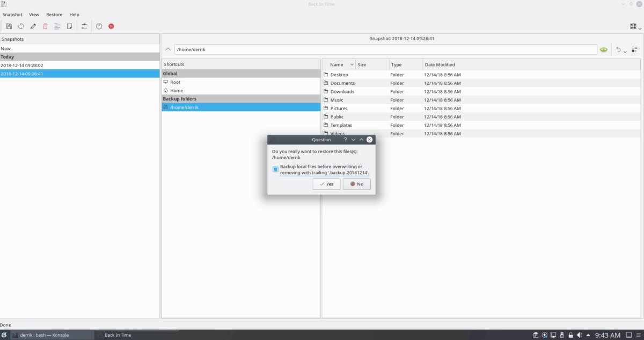Select the Now entry in Snapshots
644x340 pixels.
pyautogui.click(x=80, y=48)
